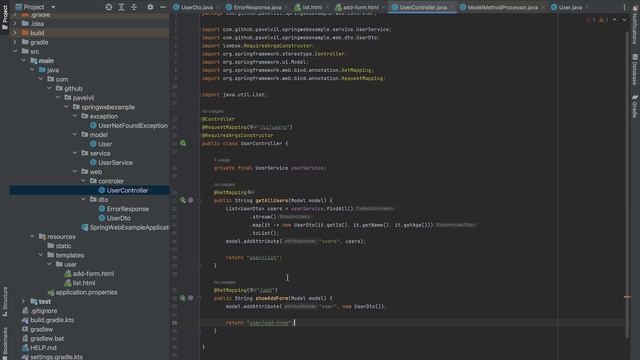Collapse the web package
The width and height of the screenshot is (640, 360).
coord(75,172)
